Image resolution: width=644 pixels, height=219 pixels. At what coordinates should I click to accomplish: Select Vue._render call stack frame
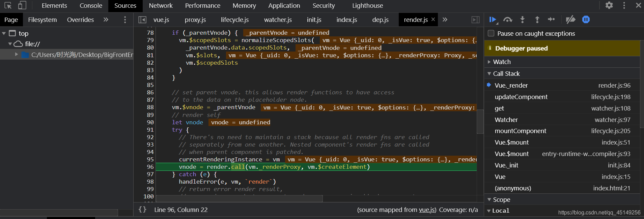[562, 85]
